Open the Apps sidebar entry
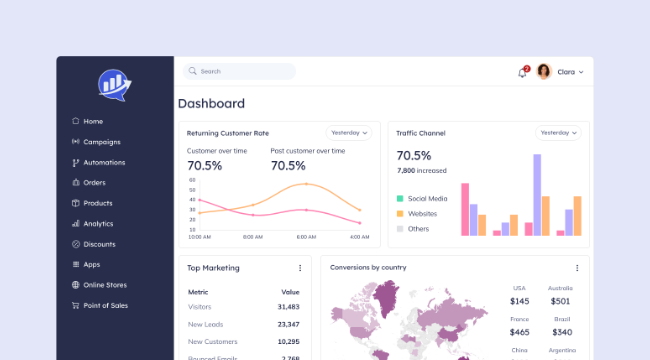 (x=86, y=265)
